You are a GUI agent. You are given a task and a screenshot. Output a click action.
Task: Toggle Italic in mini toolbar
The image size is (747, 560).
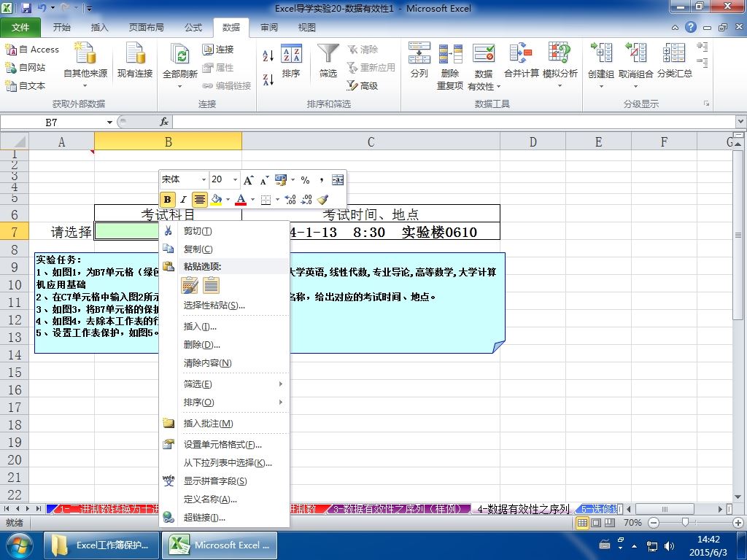tap(183, 200)
